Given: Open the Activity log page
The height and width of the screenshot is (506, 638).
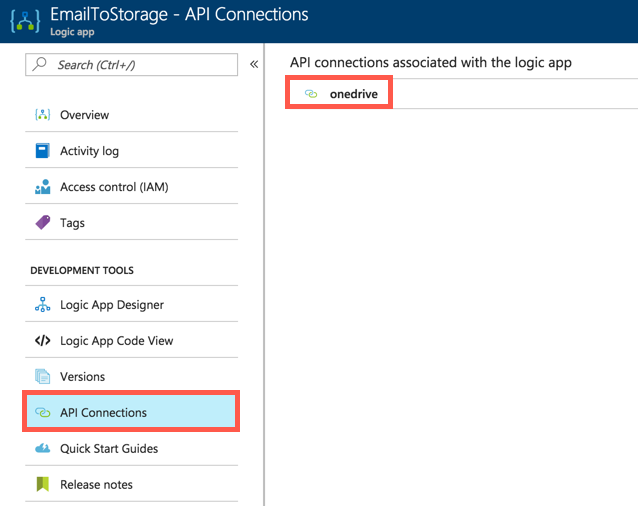Looking at the screenshot, I should pyautogui.click(x=89, y=151).
